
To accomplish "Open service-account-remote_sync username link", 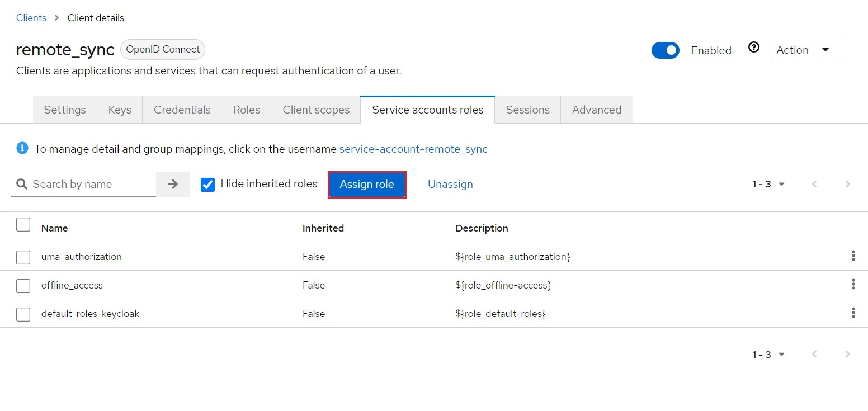I will point(413,149).
